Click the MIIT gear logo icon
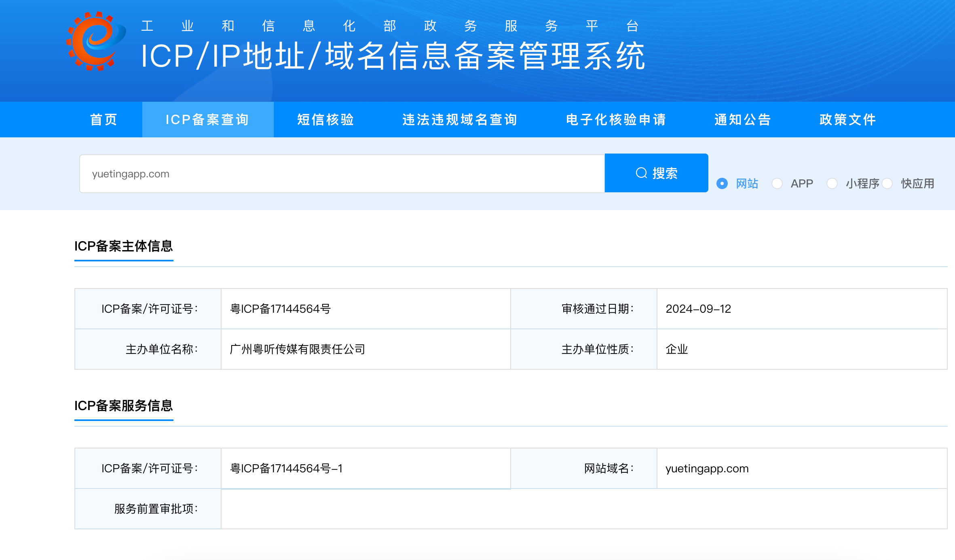 point(96,41)
